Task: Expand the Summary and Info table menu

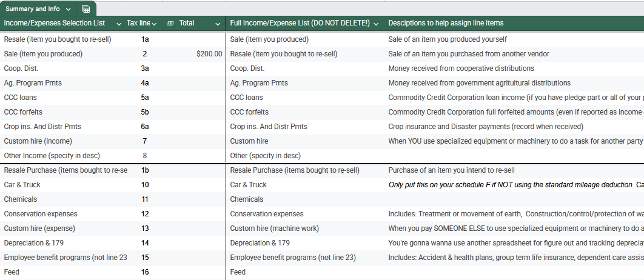Action: point(67,9)
